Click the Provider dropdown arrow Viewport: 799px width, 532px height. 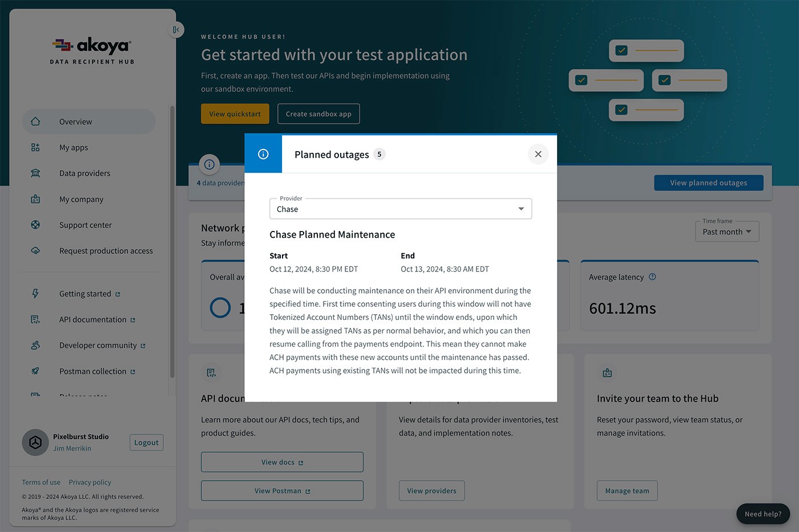point(521,209)
